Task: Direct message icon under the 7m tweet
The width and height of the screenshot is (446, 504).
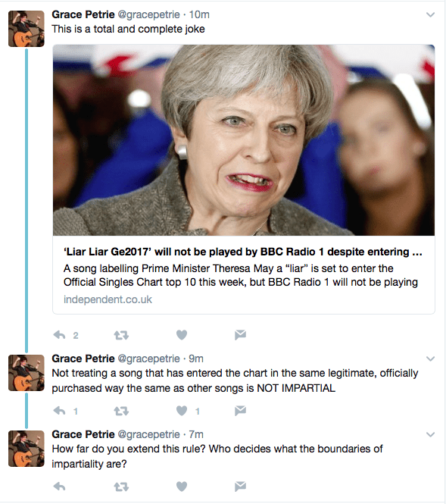Action: (x=240, y=487)
